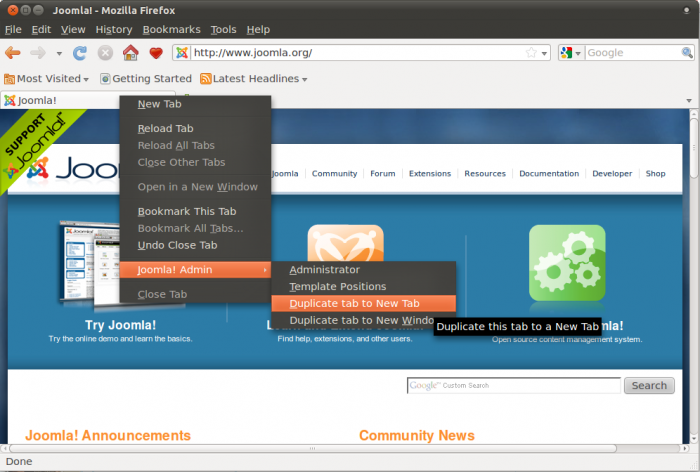
Task: Click the Forward arrow button
Action: (38, 53)
